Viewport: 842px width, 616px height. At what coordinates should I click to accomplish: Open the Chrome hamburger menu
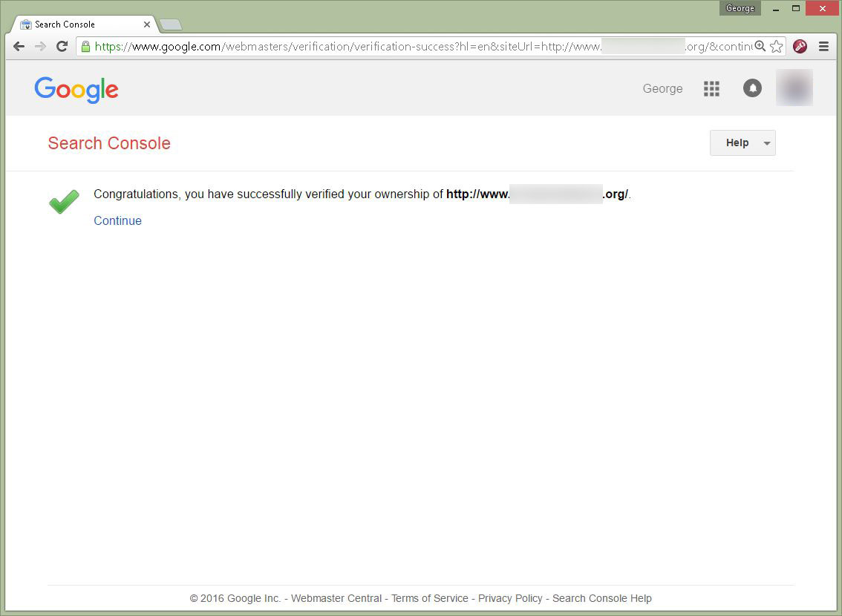(x=823, y=46)
